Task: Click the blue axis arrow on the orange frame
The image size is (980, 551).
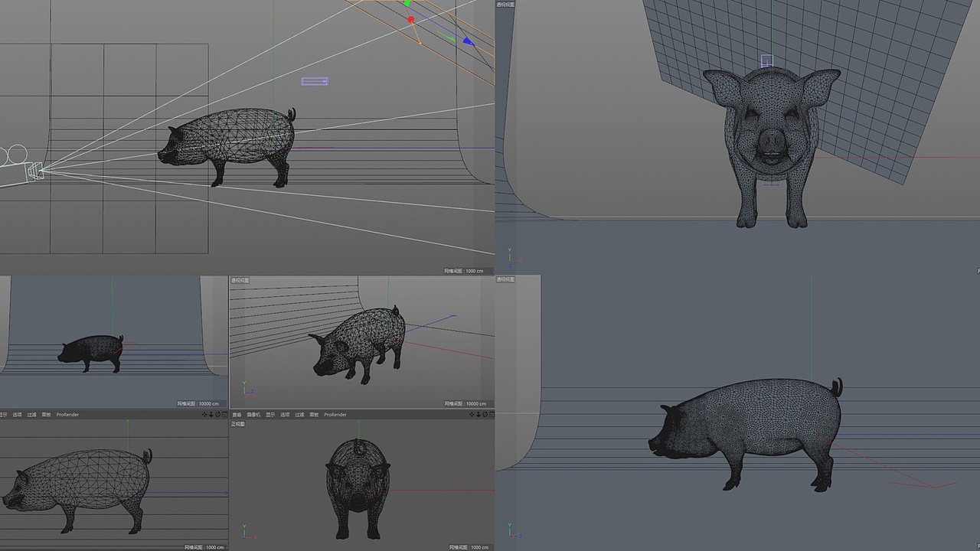Action: click(x=469, y=42)
